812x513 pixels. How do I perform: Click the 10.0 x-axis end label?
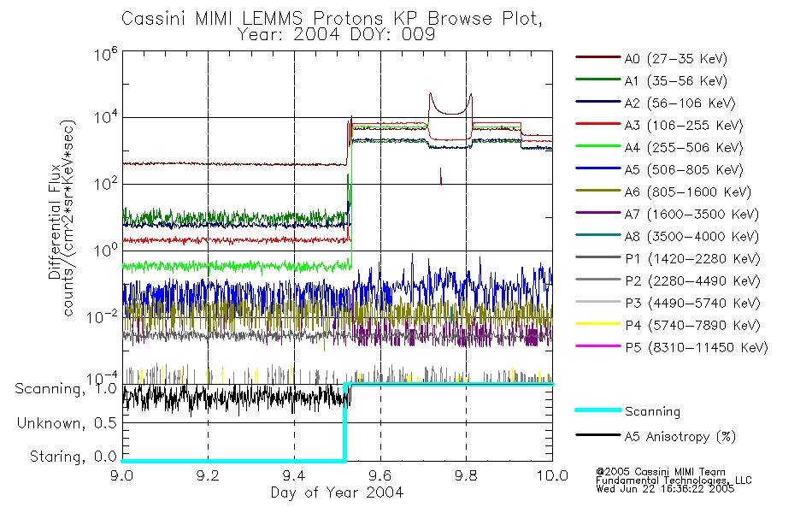tap(552, 475)
